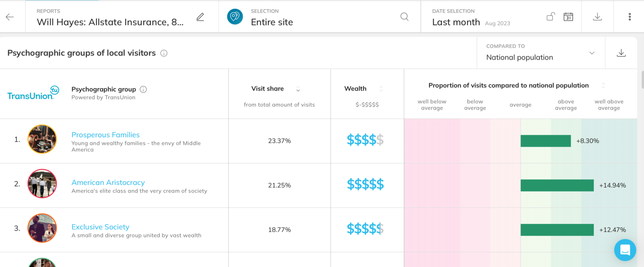Click the back arrow to leave the report
Image resolution: width=644 pixels, height=267 pixels.
(x=9, y=16)
